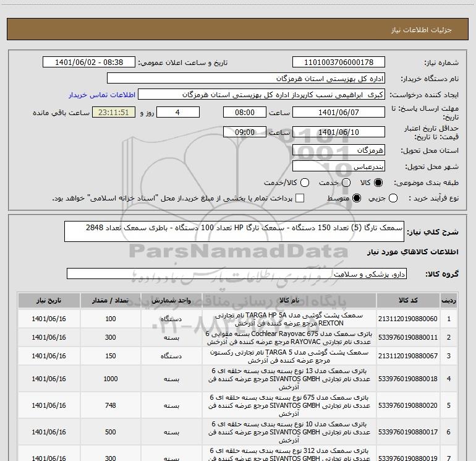
Task: Click the model 10 battery item name
Action: pyautogui.click(x=289, y=432)
